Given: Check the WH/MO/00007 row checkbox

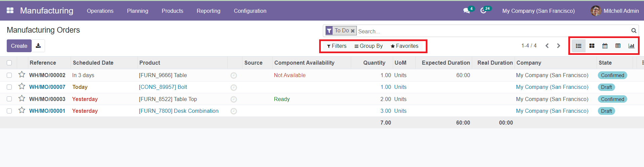Looking at the screenshot, I should [x=9, y=87].
